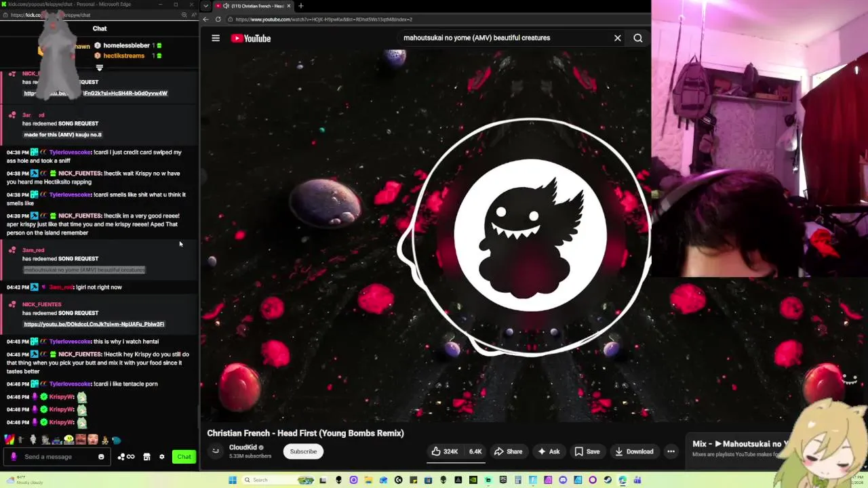Image resolution: width=868 pixels, height=488 pixels.
Task: Open a new browser tab with plus
Action: [300, 6]
